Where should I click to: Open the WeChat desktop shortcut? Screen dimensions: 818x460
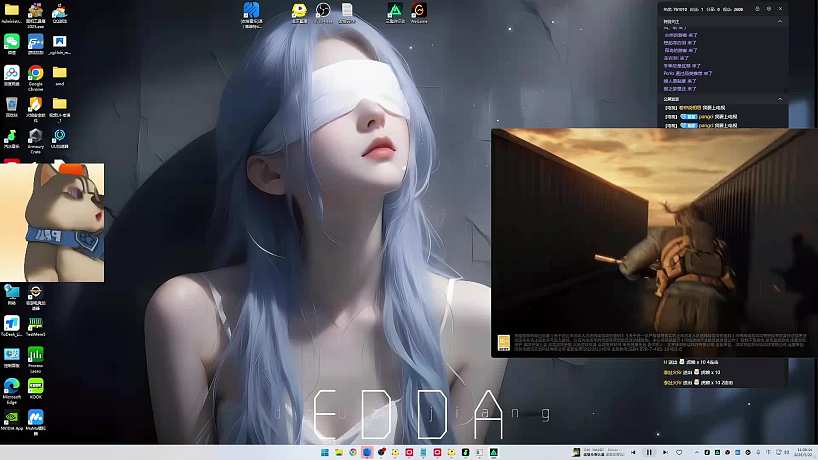point(11,44)
